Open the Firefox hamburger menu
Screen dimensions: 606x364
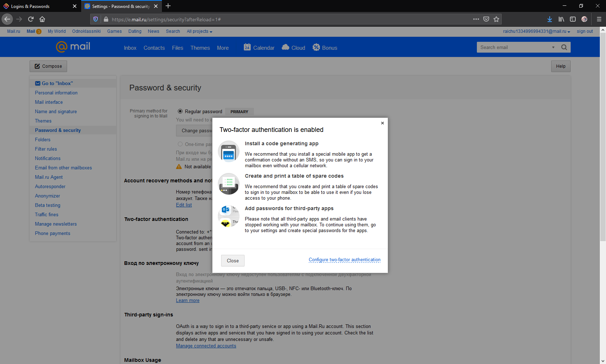click(x=599, y=19)
